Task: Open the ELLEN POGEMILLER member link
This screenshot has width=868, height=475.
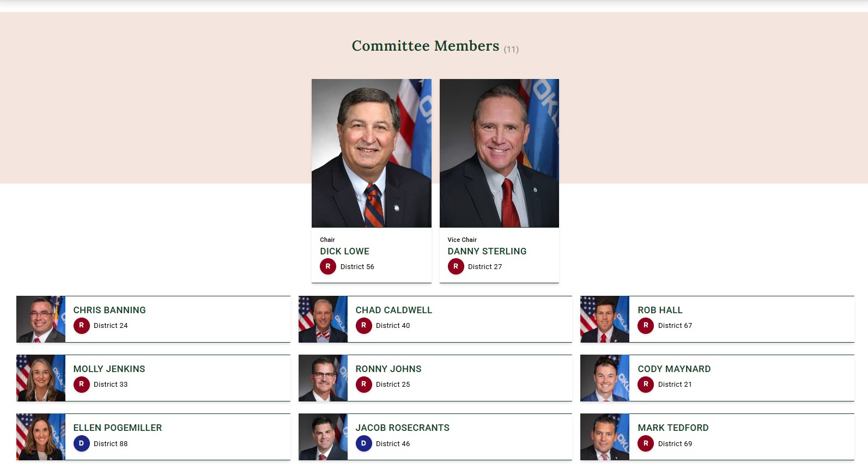Action: click(118, 428)
